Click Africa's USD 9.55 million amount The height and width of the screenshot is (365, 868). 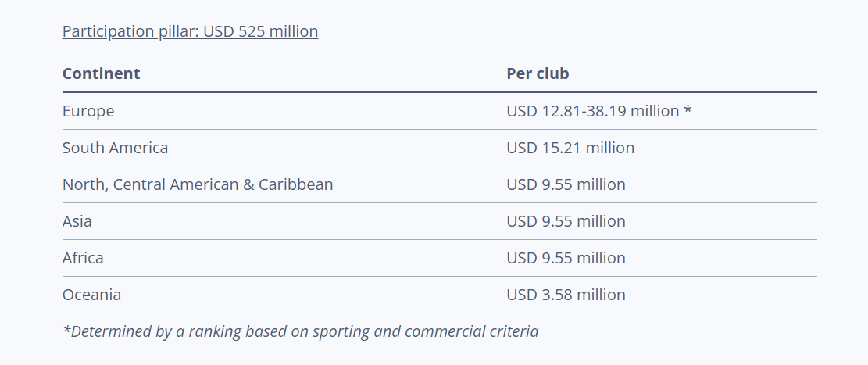point(566,258)
